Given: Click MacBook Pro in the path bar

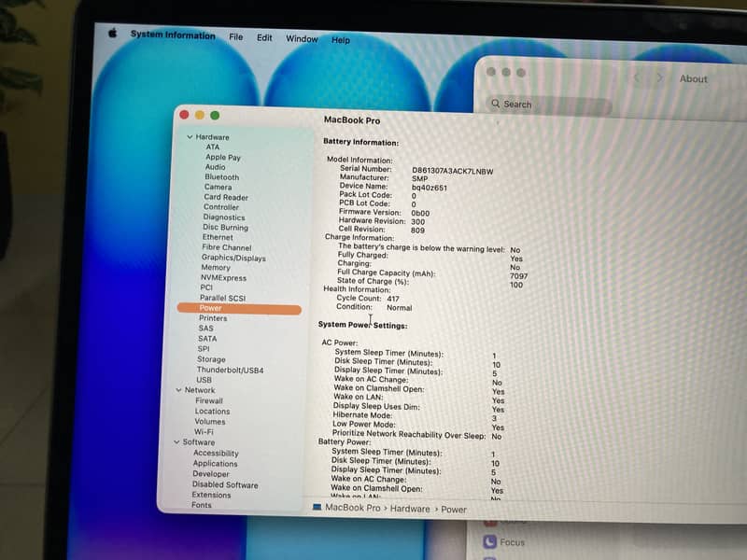Looking at the screenshot, I should 353,508.
